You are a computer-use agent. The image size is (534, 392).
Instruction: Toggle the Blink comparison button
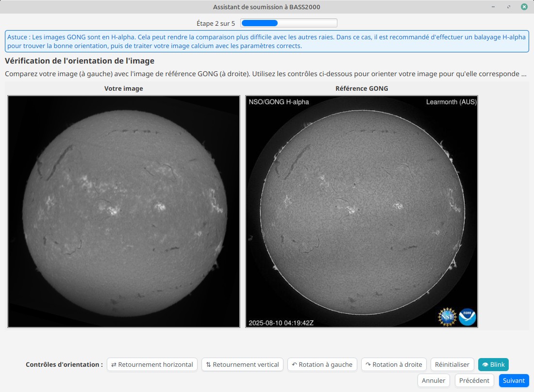[494, 364]
